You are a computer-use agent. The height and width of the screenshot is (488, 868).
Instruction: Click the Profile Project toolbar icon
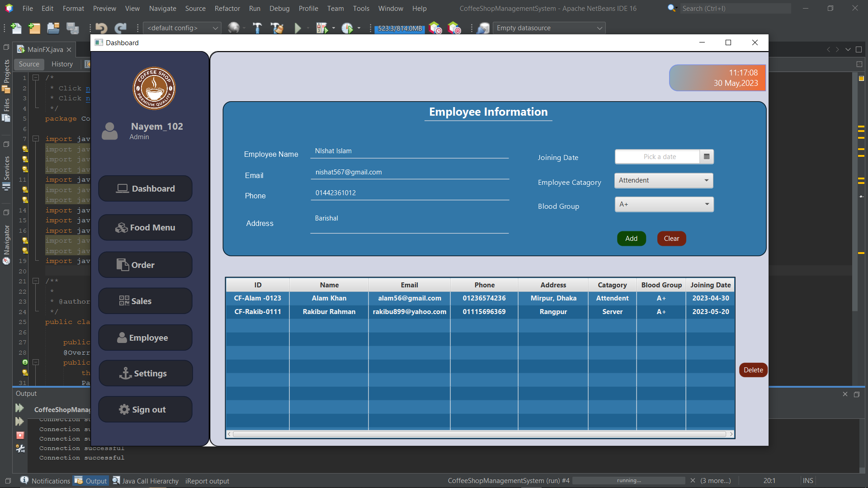pos(349,28)
